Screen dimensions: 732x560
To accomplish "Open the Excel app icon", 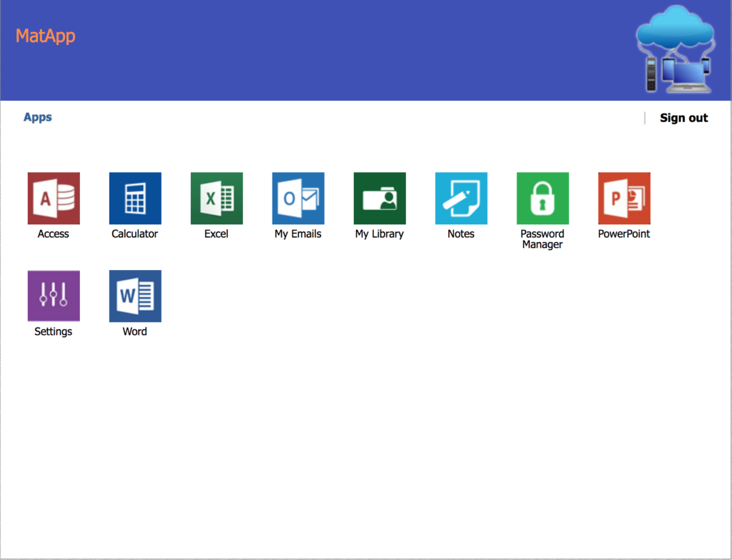I will [217, 199].
